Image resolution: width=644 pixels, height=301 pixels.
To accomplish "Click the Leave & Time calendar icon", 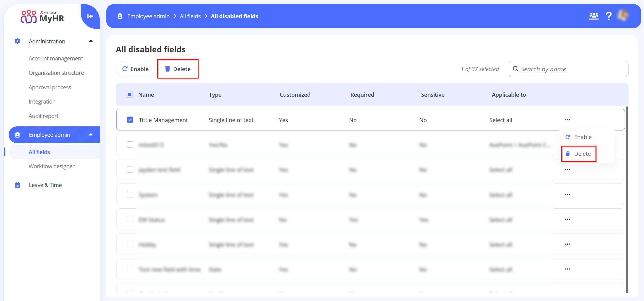I will click(x=17, y=185).
